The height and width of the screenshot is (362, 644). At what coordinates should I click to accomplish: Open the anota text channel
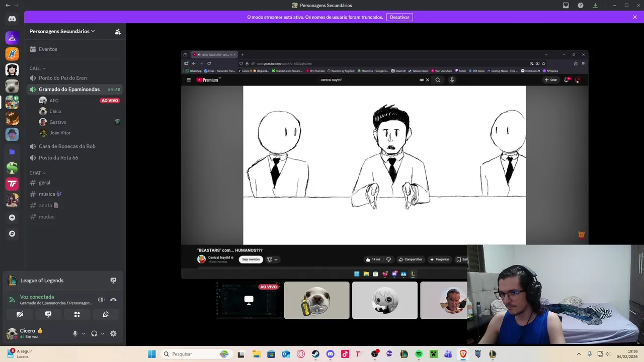[74, 205]
